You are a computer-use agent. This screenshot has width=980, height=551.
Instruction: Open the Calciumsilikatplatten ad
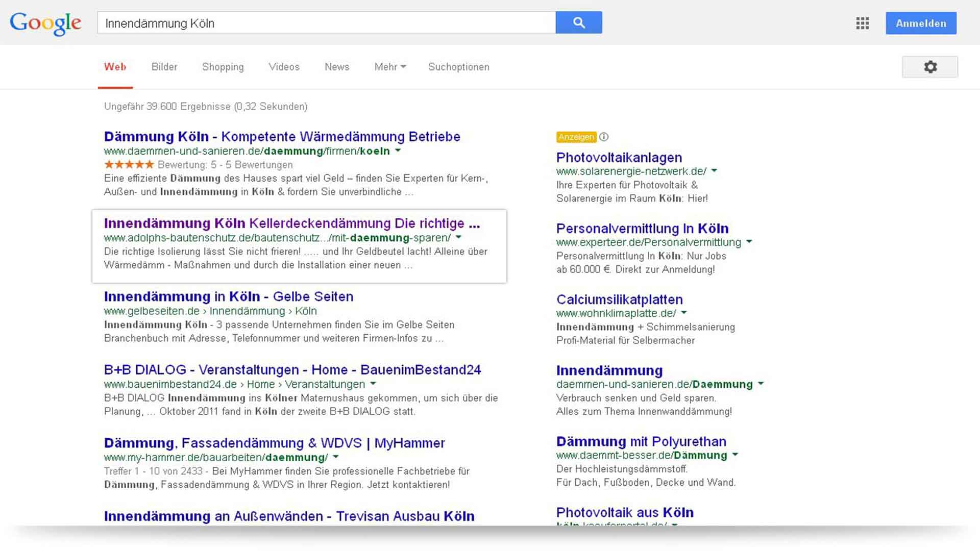click(620, 299)
